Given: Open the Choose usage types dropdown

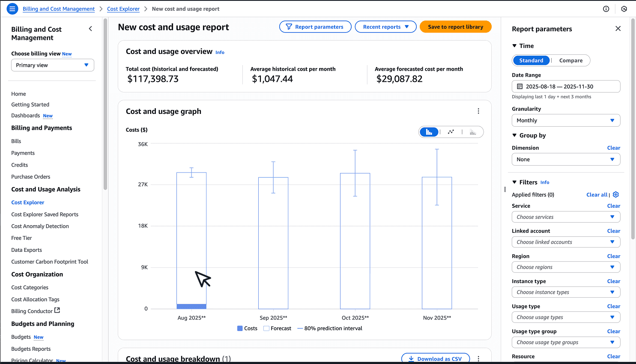Looking at the screenshot, I should coord(566,317).
